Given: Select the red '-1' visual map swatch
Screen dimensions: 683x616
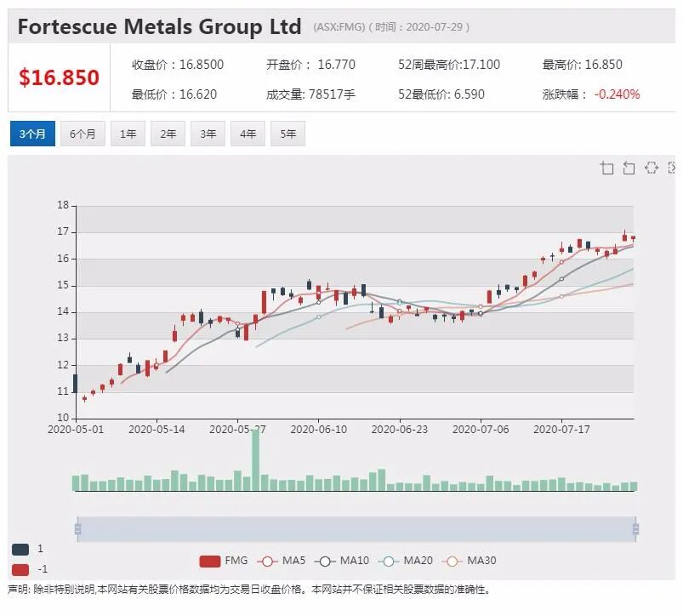Looking at the screenshot, I should [20, 570].
